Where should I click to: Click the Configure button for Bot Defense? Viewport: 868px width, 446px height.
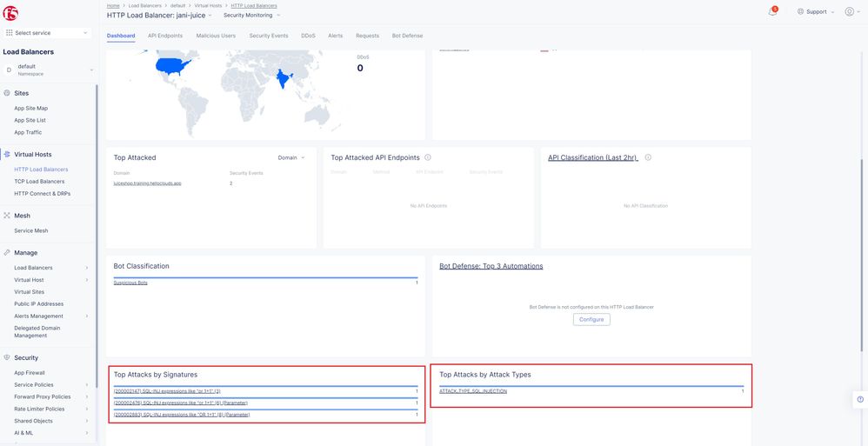(591, 319)
